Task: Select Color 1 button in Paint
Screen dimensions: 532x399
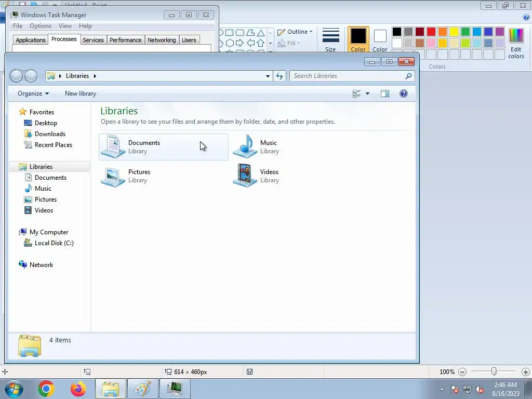Action: 358,39
